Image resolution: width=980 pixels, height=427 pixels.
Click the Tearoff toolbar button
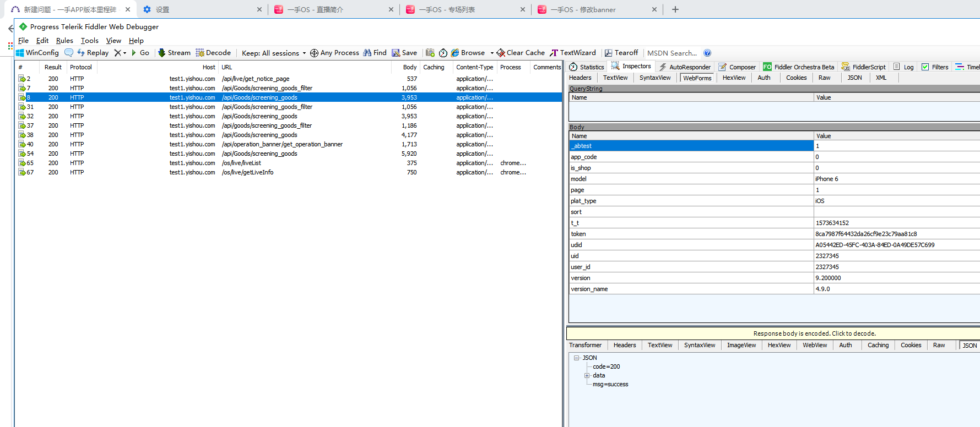pyautogui.click(x=621, y=53)
